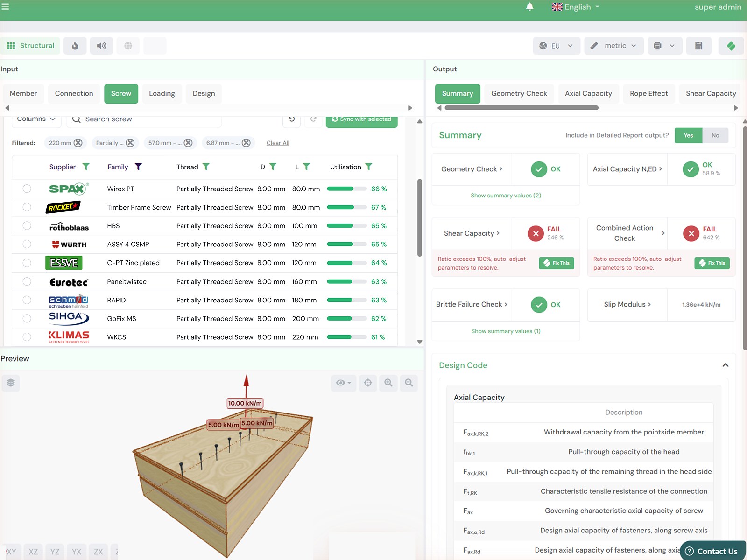Click Fix This for Shear Capacity

[557, 263]
